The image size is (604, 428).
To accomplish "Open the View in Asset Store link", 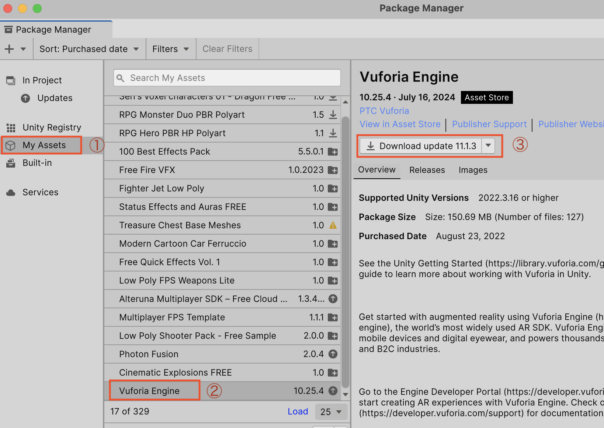I will 398,124.
